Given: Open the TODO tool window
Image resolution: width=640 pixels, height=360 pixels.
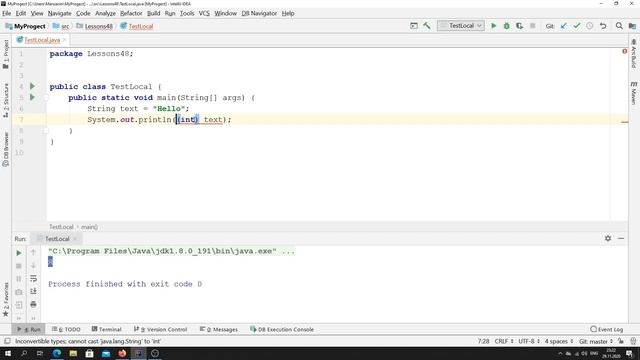Looking at the screenshot, I should click(x=66, y=329).
